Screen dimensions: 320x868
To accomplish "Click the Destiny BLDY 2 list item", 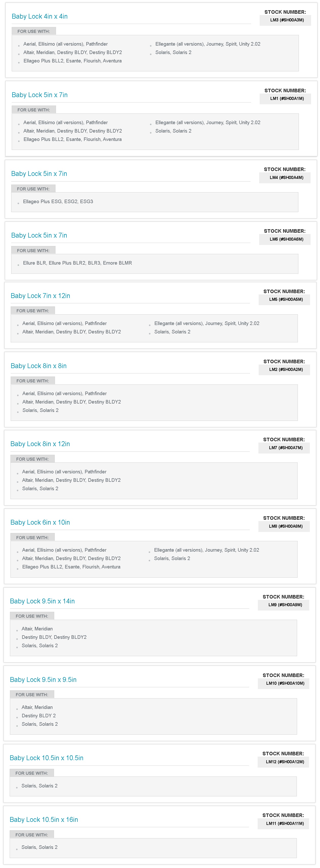I will pos(39,716).
